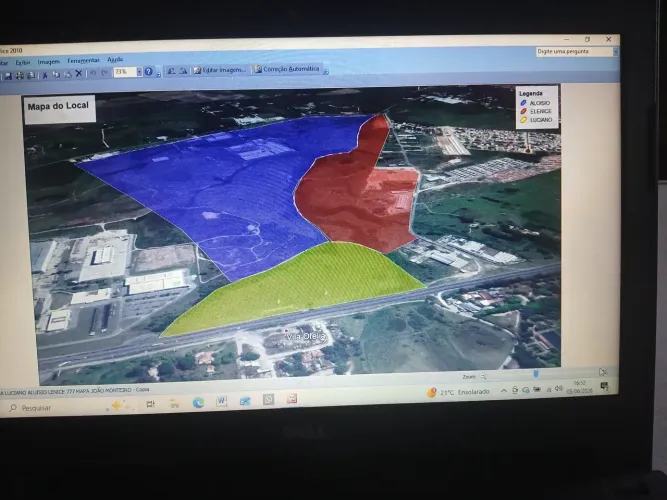
Task: Click the Editar Imagens button
Action: pos(219,70)
